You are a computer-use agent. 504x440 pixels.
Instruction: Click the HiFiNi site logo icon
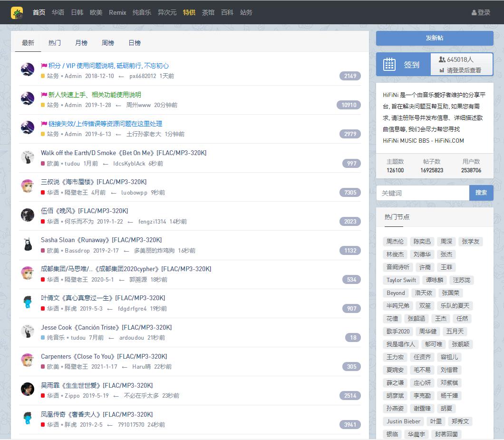click(17, 12)
